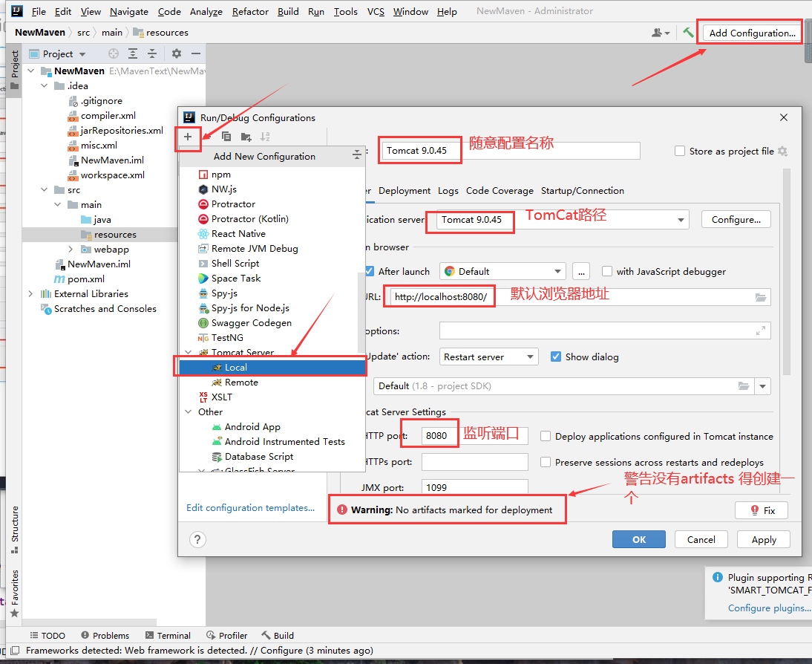
Task: Collapse the Other configuration group
Action: pyautogui.click(x=189, y=411)
